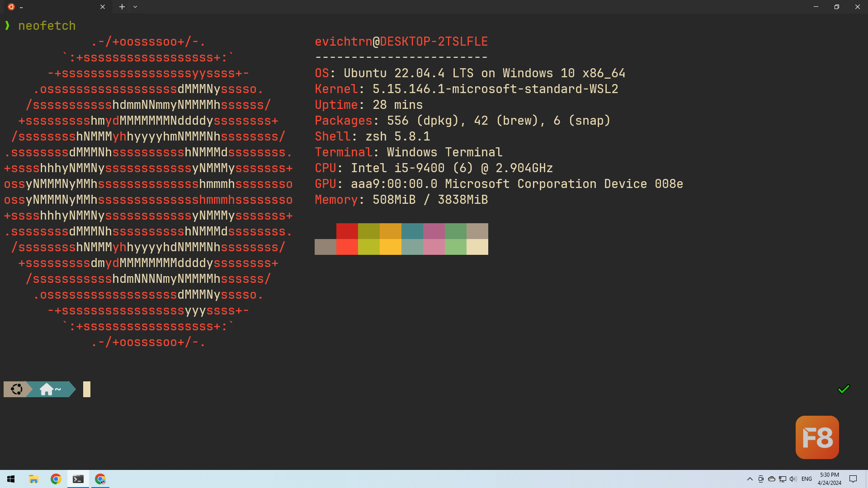
Task: Click the Ubuntu icon on the terminal tab
Action: tap(11, 7)
